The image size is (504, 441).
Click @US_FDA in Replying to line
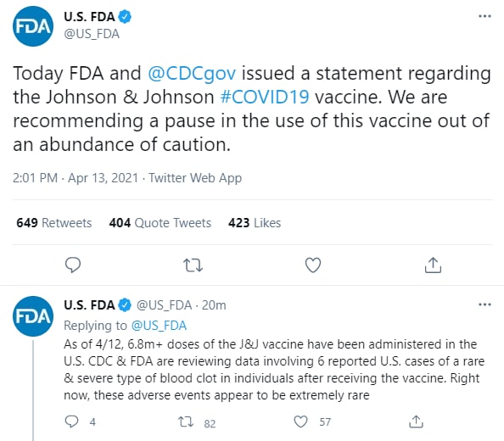click(160, 326)
